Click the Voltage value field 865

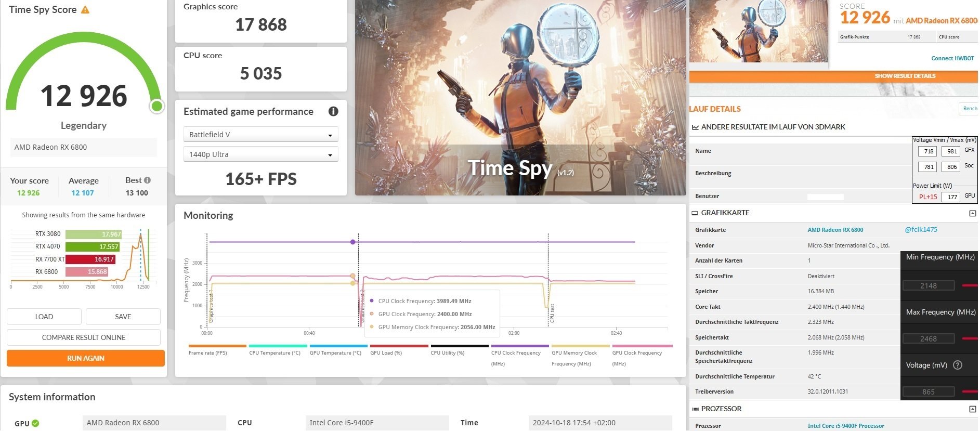(929, 391)
